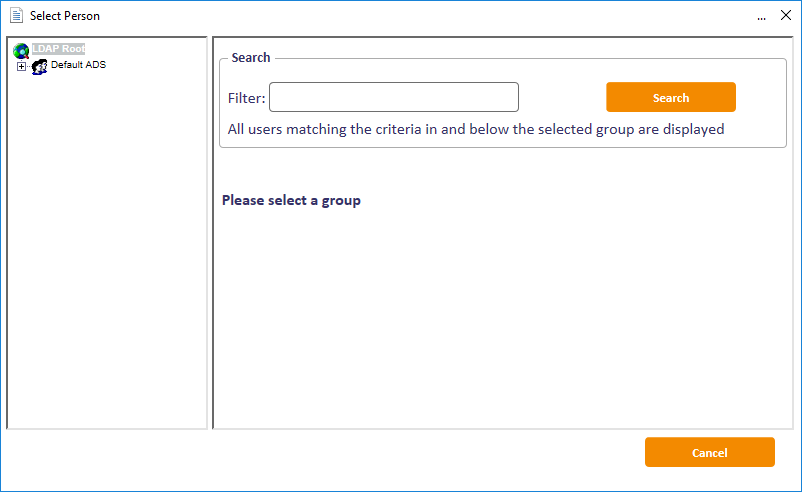Screen dimensions: 802x492
Task: Click the Default ADS group icon
Action: pos(40,66)
